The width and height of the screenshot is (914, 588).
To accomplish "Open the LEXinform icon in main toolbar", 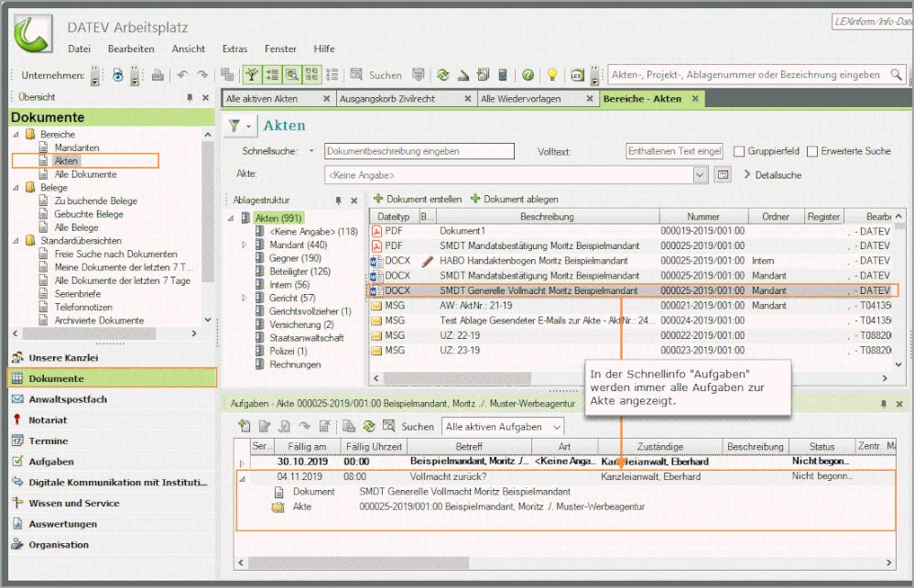I will click(x=577, y=75).
